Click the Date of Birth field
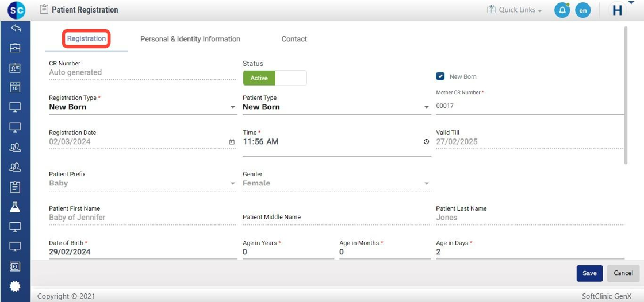 [x=143, y=252]
